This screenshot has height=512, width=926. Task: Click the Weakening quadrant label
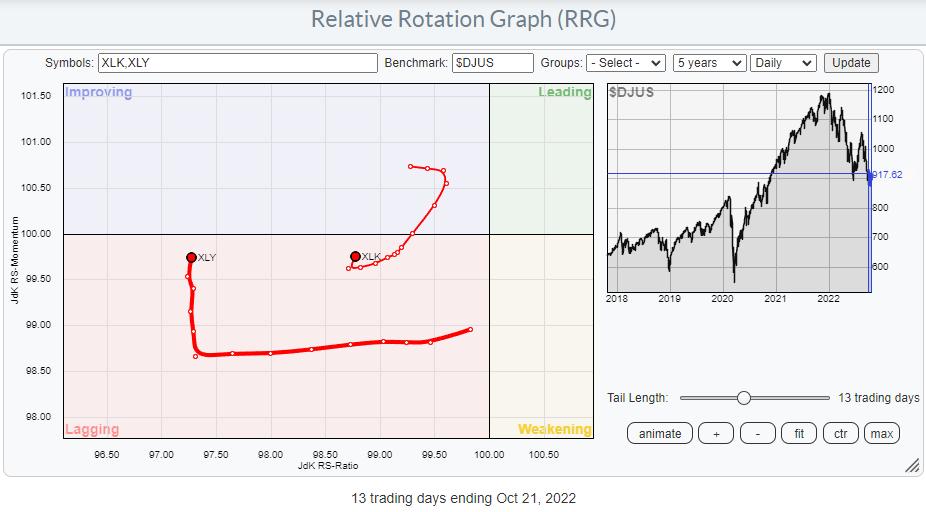[554, 429]
